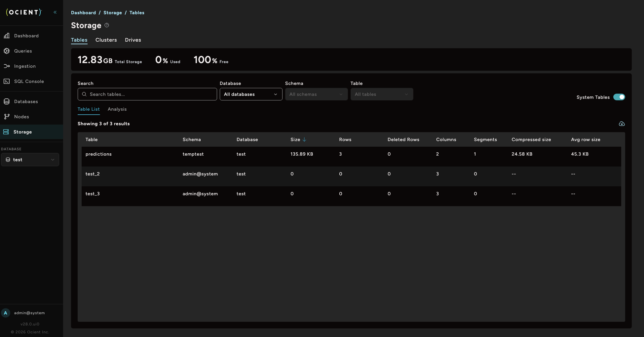
Task: Select the Tables tab
Action: [79, 40]
